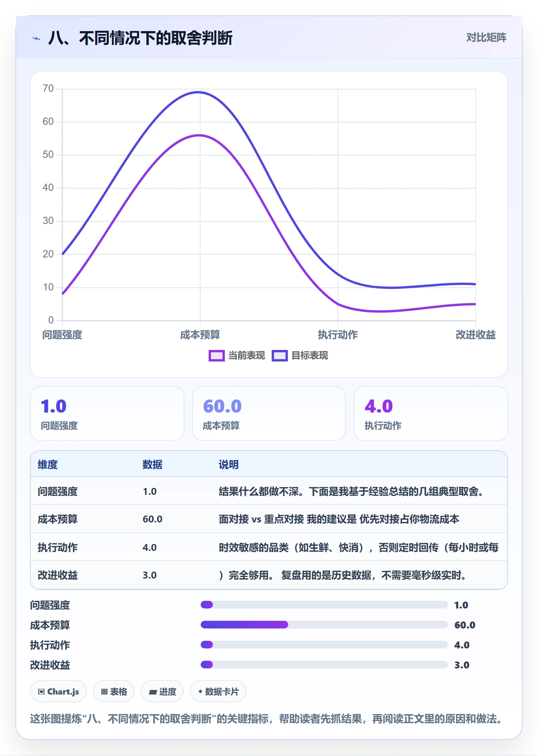
Task: Select the 表格 chip
Action: [114, 691]
